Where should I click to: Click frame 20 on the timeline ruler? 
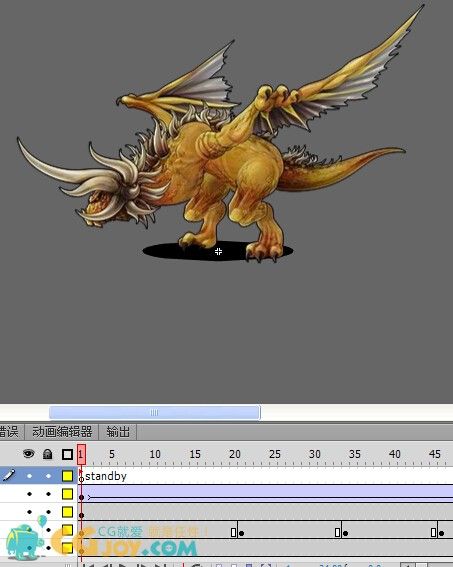[235, 454]
